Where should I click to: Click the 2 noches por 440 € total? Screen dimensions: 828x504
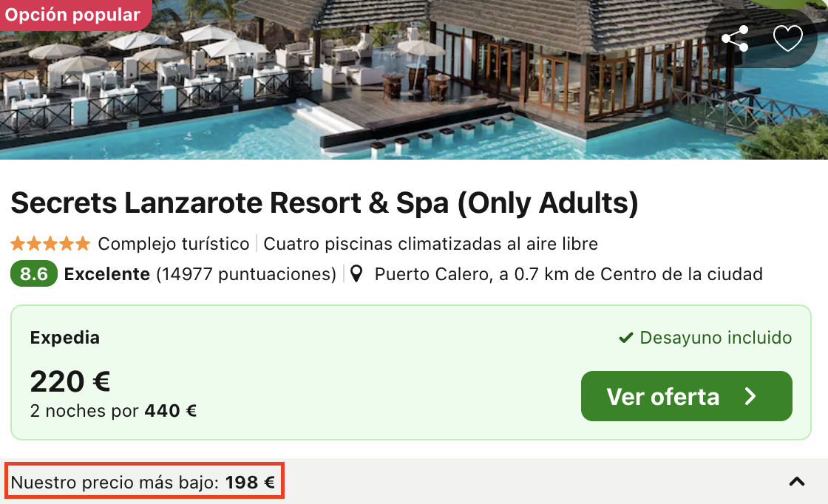(x=114, y=411)
